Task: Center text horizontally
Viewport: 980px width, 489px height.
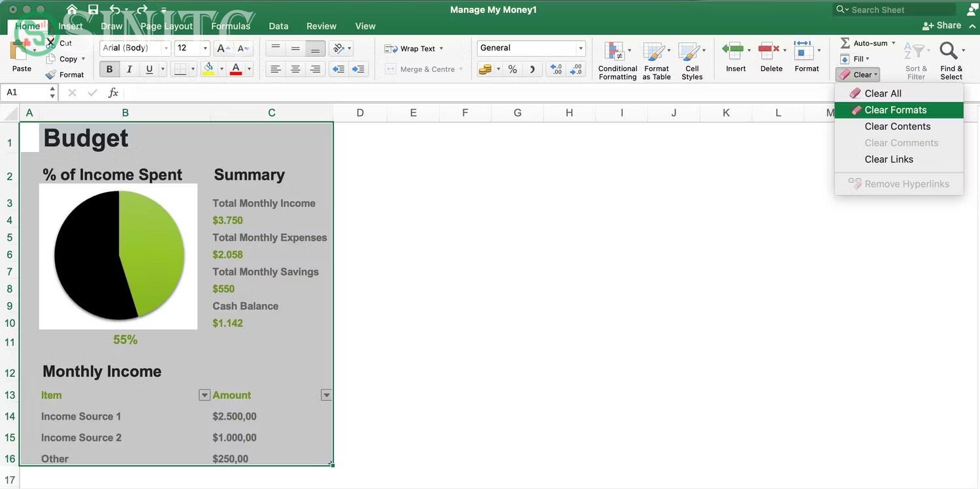Action: click(295, 69)
